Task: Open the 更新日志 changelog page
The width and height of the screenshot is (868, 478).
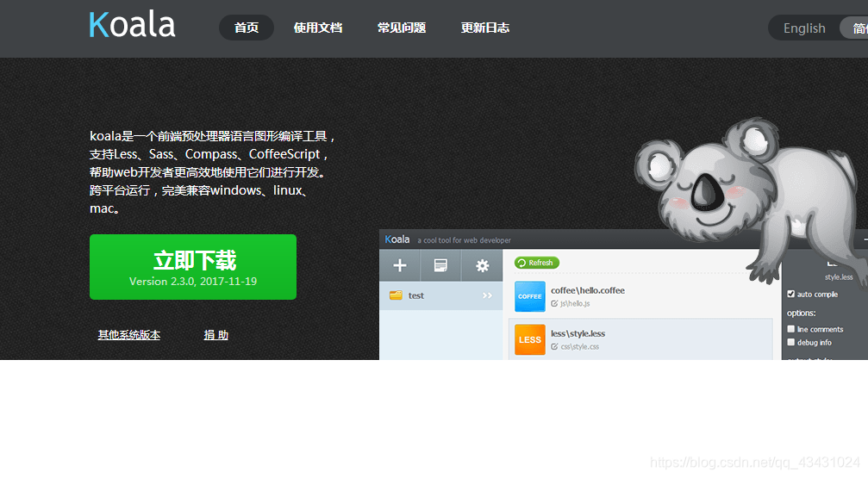Action: 485,28
